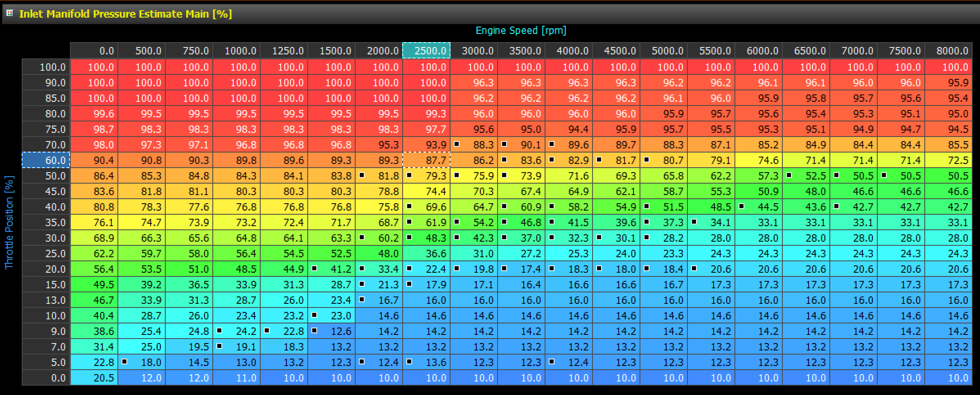Click marker square in the 44.5 cell
The image size is (980, 395).
pos(741,206)
